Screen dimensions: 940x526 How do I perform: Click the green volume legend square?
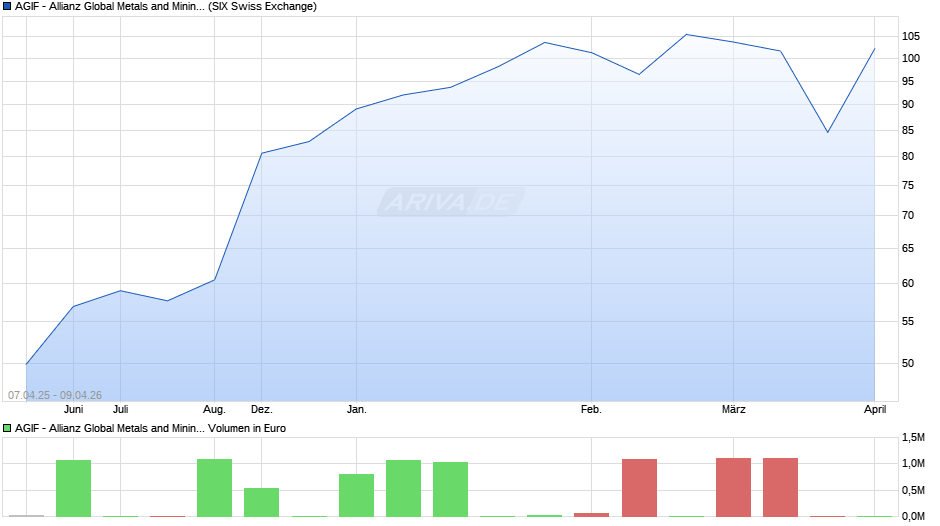[x=7, y=428]
